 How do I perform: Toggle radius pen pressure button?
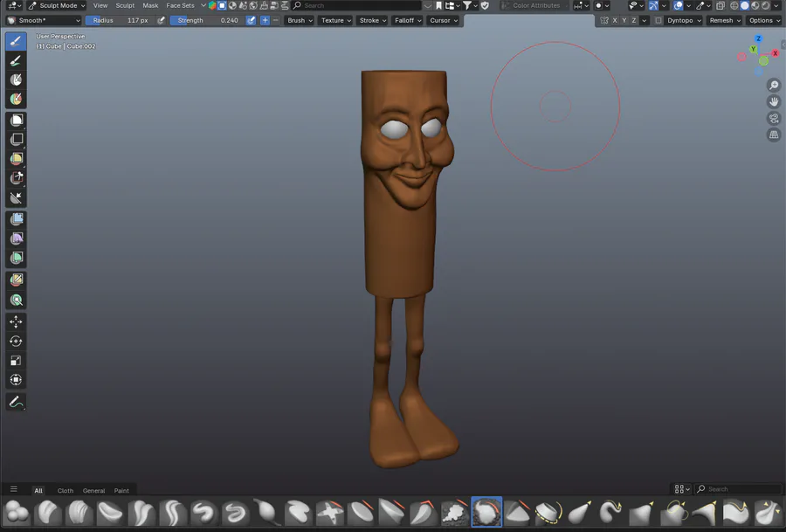(161, 21)
